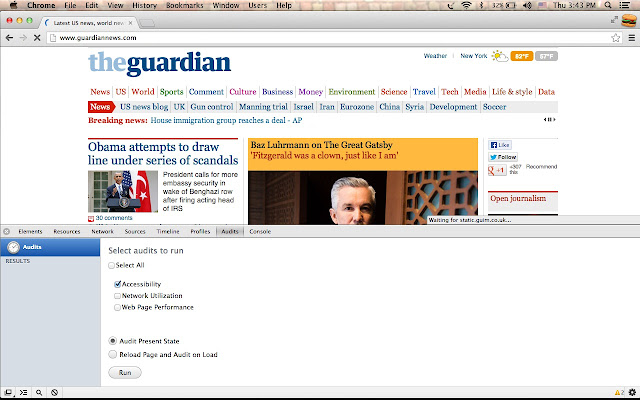The image size is (640, 400).
Task: Open the Resources tab
Action: click(x=67, y=231)
